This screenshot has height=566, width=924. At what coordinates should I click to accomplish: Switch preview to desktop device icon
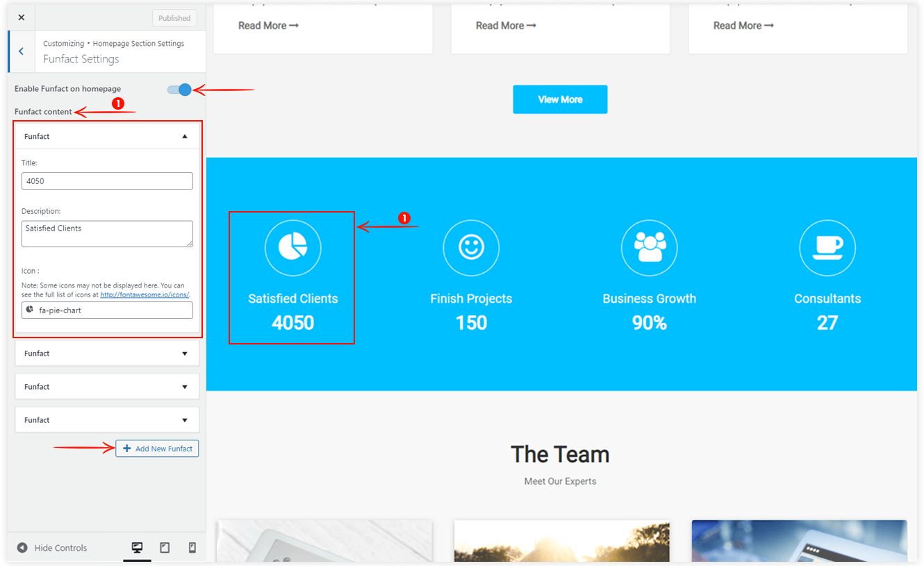pos(138,548)
